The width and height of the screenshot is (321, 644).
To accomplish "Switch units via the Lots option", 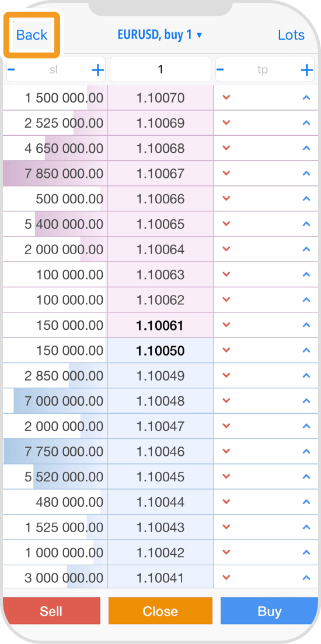I will point(291,35).
